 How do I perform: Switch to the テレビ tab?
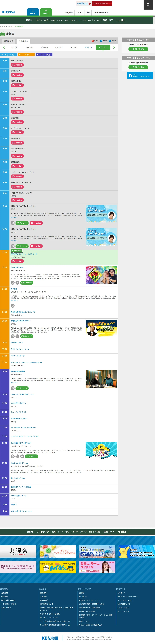point(33,12)
